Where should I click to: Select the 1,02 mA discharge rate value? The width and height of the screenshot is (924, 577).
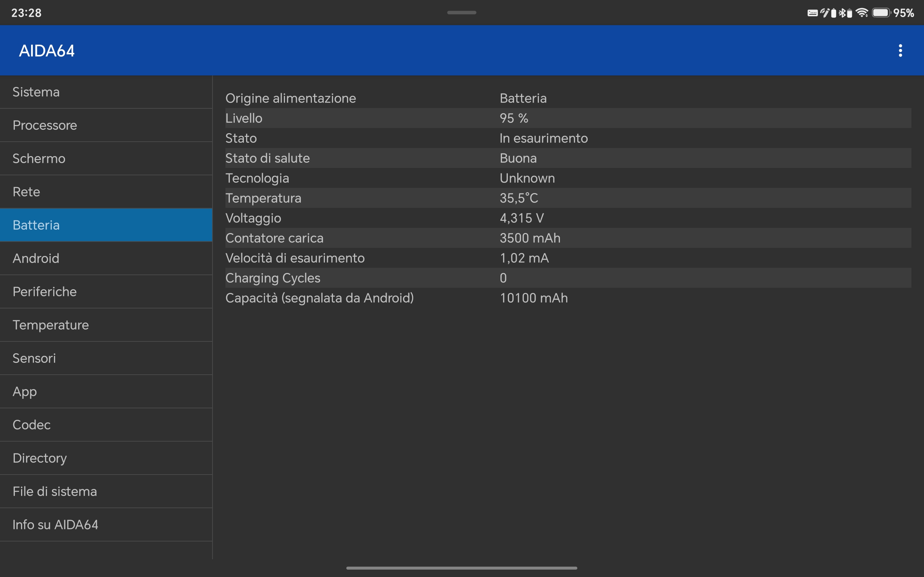point(524,258)
